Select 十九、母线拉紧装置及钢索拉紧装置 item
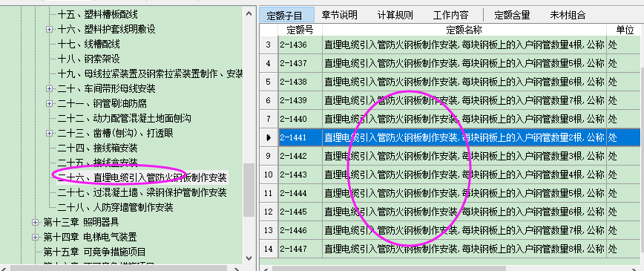This screenshot has width=644, height=271. pyautogui.click(x=150, y=74)
